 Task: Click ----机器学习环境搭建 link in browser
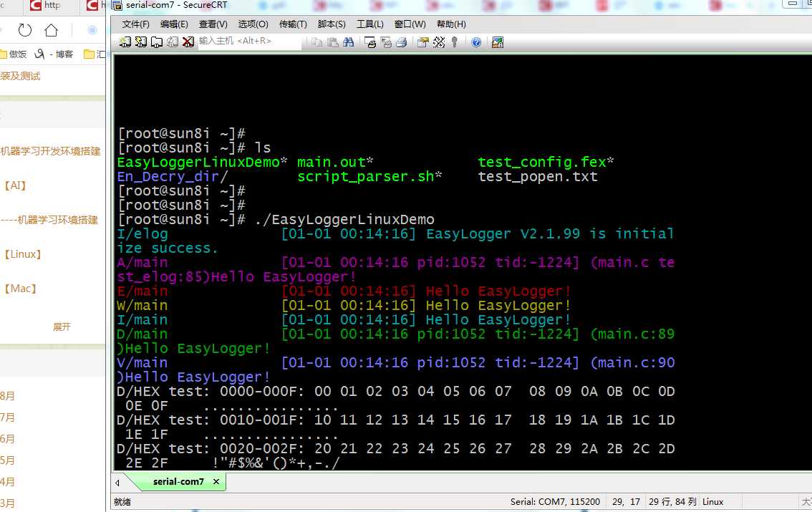(x=49, y=220)
